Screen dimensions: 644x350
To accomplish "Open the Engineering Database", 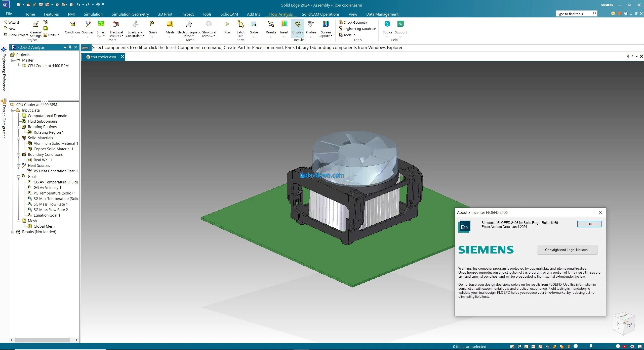I will pyautogui.click(x=357, y=29).
